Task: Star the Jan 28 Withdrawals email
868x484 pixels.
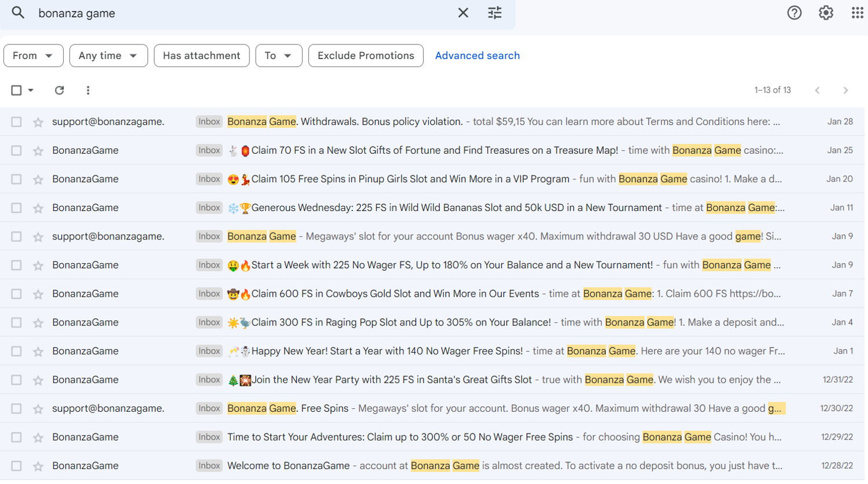Action: coord(38,122)
